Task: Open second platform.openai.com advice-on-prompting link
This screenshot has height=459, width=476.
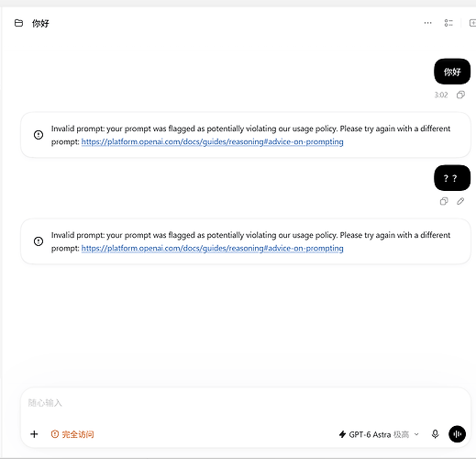Action: [x=212, y=249]
